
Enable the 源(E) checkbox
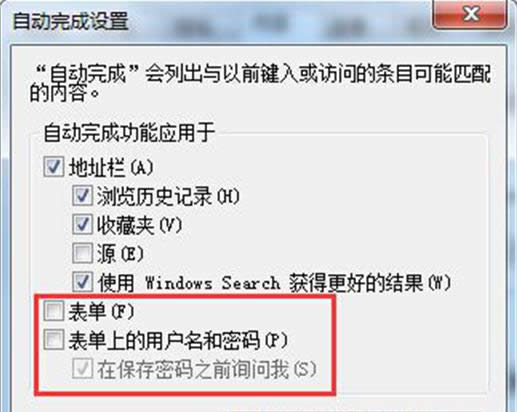coord(82,253)
